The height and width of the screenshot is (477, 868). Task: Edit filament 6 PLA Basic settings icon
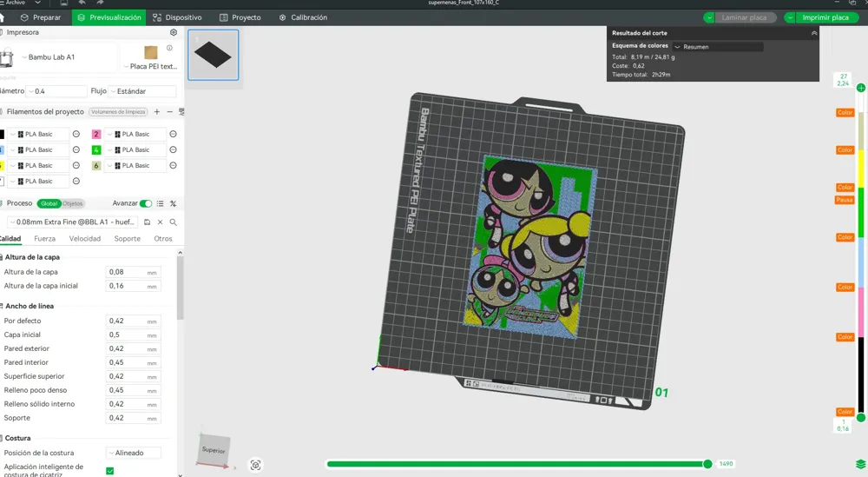[173, 165]
